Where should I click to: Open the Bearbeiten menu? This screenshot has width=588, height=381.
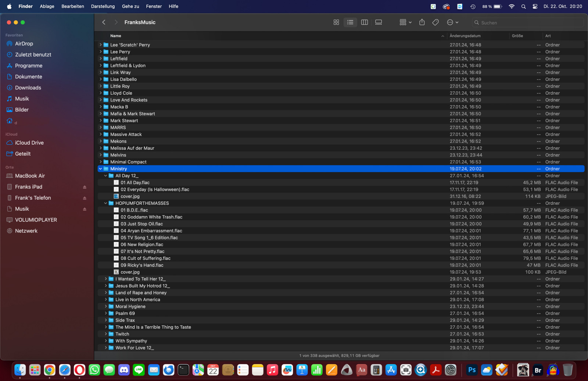click(73, 6)
